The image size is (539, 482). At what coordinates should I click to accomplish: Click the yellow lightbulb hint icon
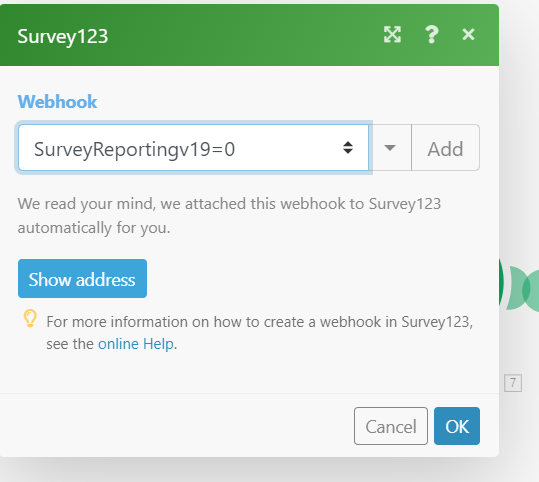(30, 318)
